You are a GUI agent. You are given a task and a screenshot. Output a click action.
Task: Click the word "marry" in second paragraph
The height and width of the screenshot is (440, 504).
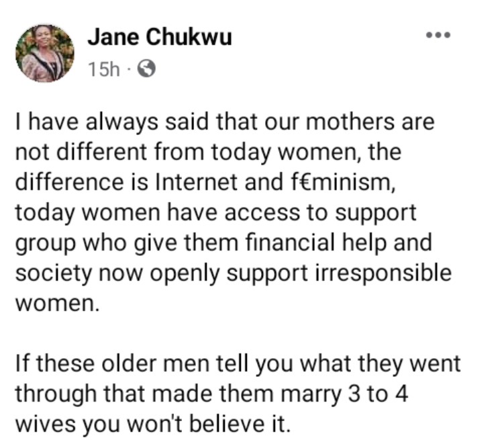click(x=311, y=395)
